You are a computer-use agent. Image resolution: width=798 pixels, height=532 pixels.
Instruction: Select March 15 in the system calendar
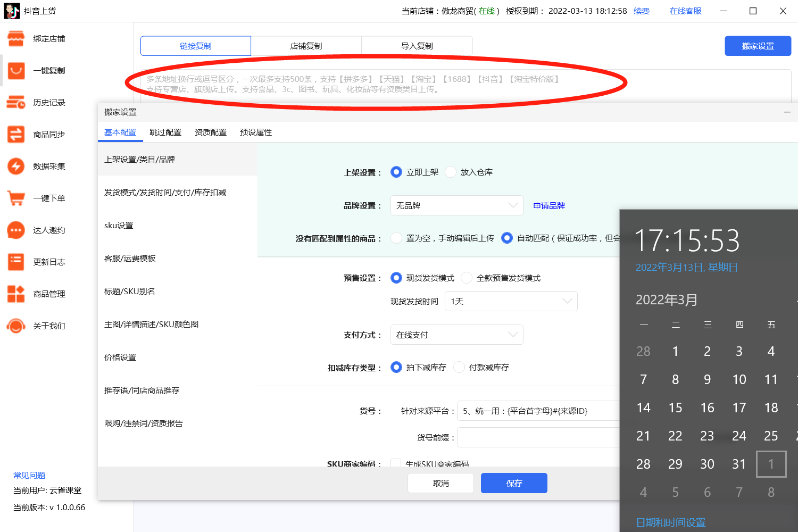675,408
